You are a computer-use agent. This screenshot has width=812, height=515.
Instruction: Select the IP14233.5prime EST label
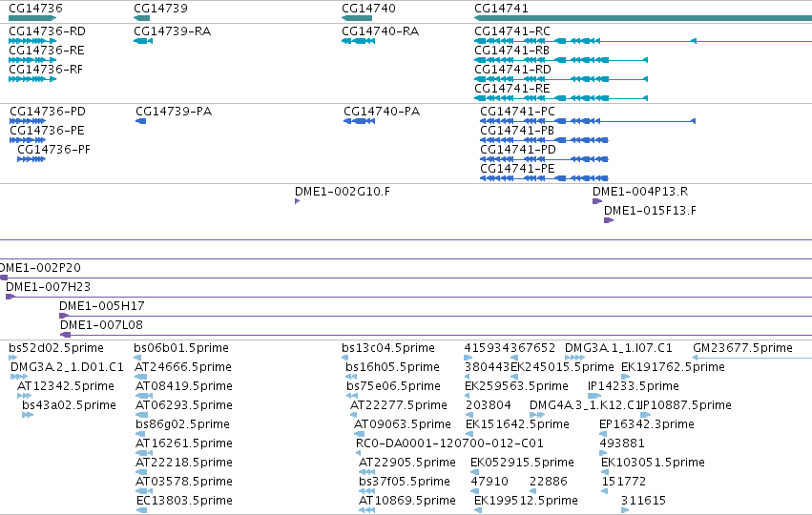point(634,386)
